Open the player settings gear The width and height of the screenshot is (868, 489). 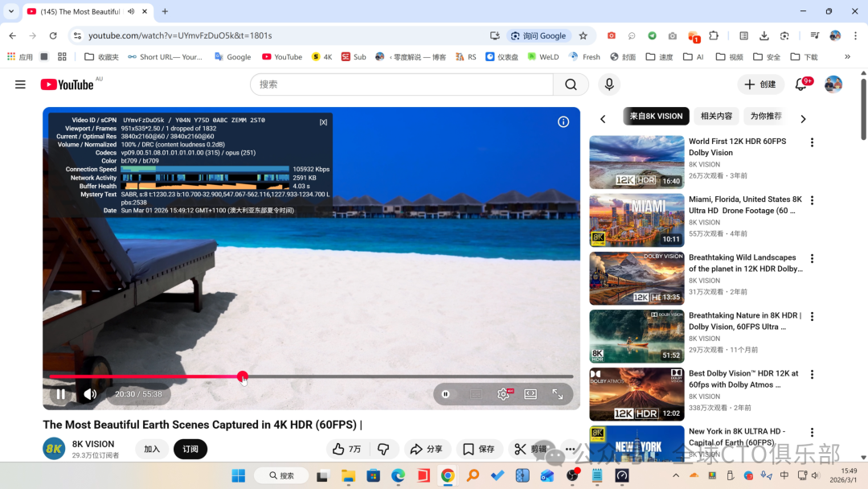(503, 394)
